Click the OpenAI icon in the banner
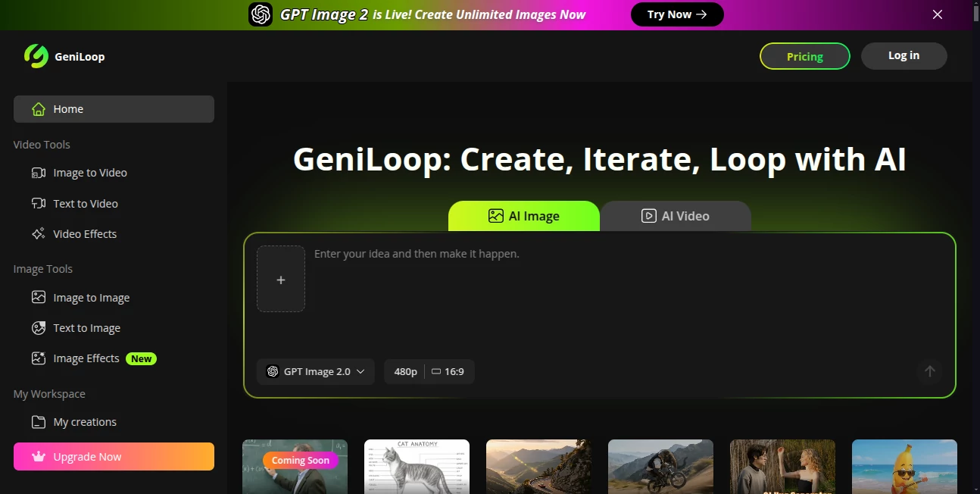The height and width of the screenshot is (494, 980). (261, 14)
